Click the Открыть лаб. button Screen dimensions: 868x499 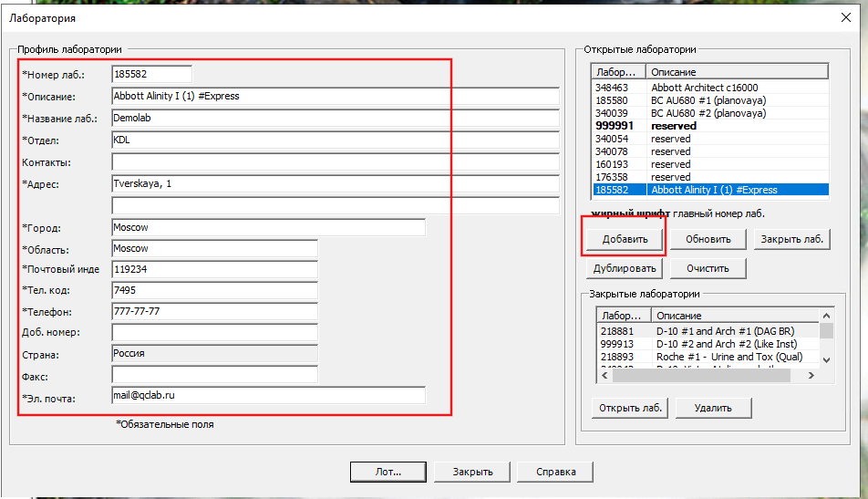tap(629, 407)
